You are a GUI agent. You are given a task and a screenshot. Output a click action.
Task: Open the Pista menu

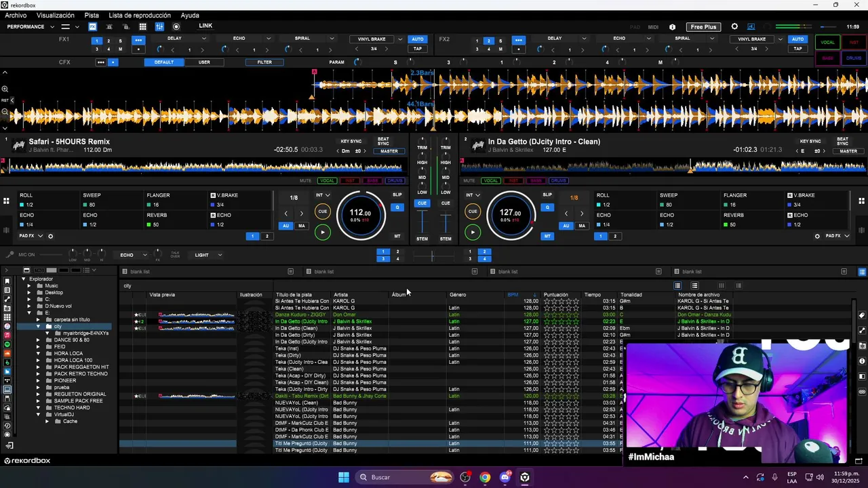coord(92,15)
